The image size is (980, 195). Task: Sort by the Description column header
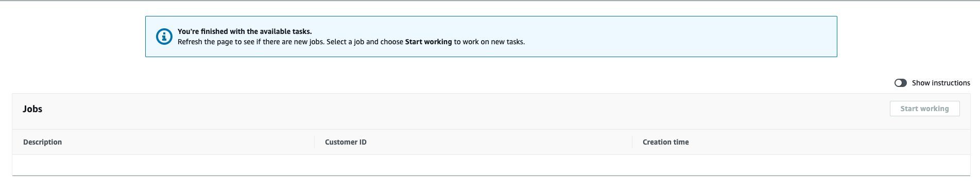[x=42, y=142]
